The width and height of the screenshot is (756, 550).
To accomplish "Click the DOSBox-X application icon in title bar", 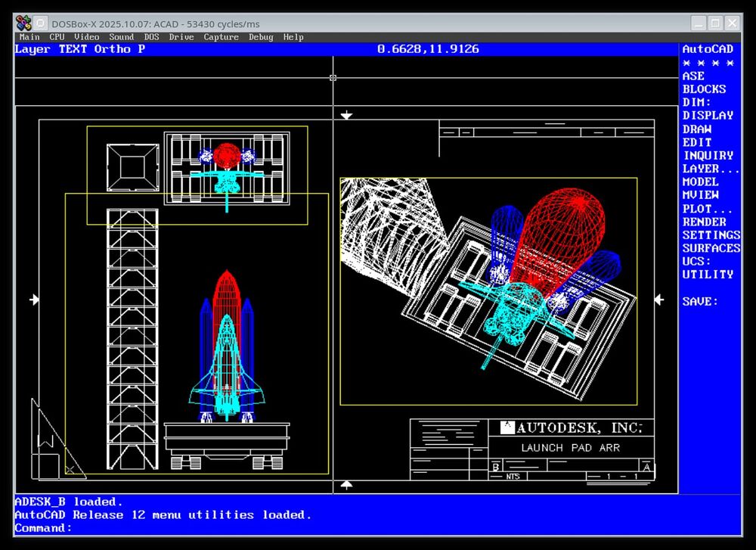I will [x=23, y=23].
